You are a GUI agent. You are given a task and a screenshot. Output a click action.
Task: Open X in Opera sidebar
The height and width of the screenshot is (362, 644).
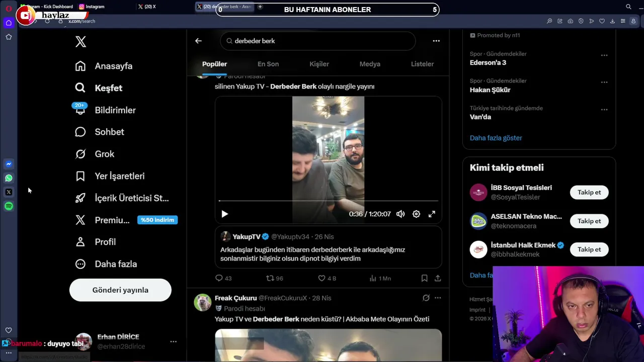[x=9, y=192]
